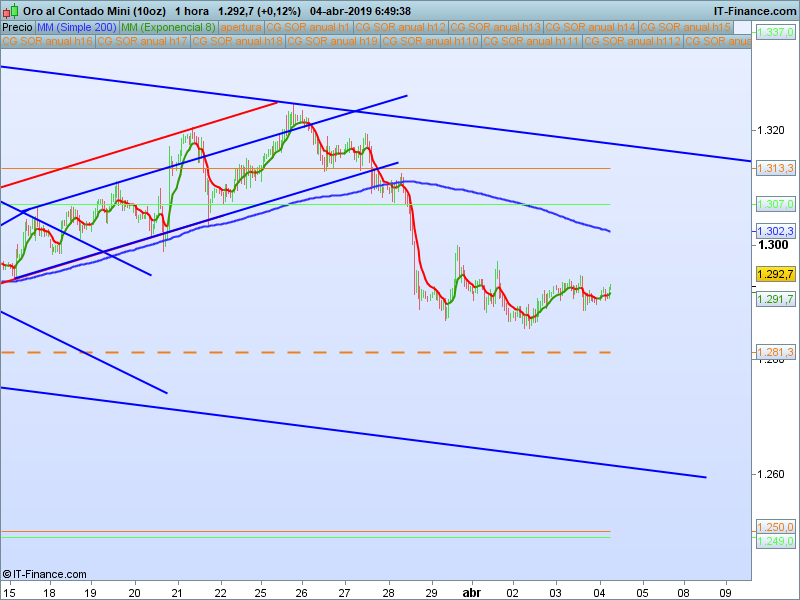800x600 pixels.
Task: Click the 04-abr-2019 6:49:38 timestamp
Action: pyautogui.click(x=360, y=11)
